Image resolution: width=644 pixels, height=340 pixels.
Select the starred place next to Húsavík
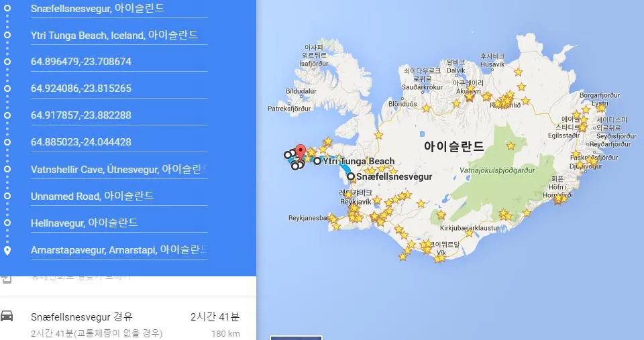pyautogui.click(x=518, y=72)
